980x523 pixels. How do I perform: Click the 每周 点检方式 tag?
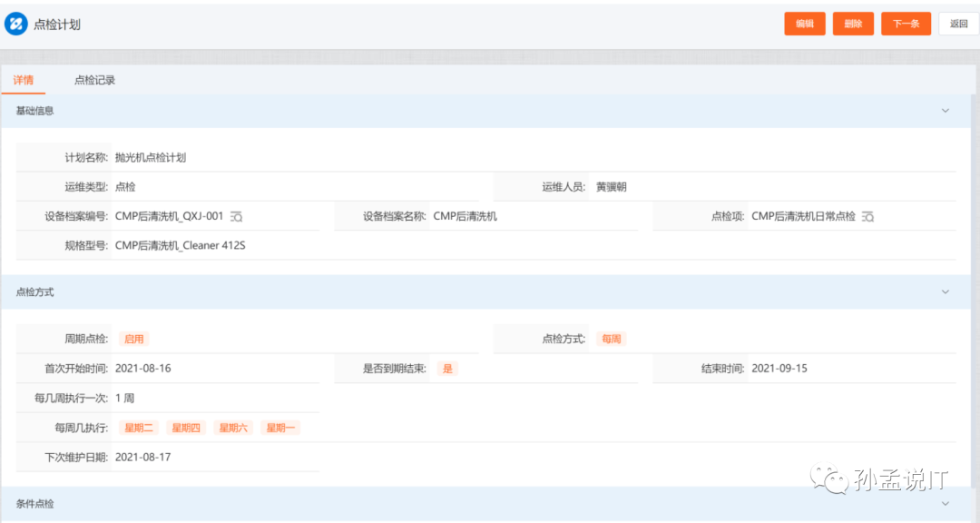tap(611, 338)
